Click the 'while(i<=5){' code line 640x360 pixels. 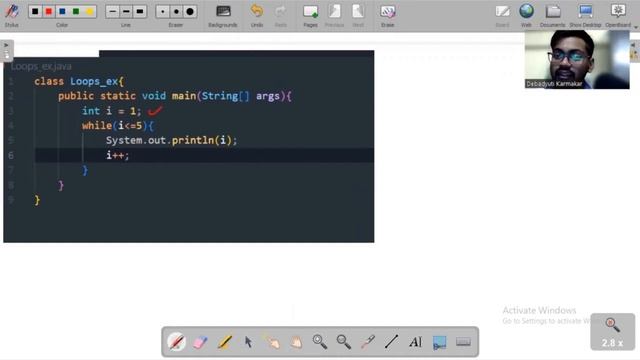[118, 125]
